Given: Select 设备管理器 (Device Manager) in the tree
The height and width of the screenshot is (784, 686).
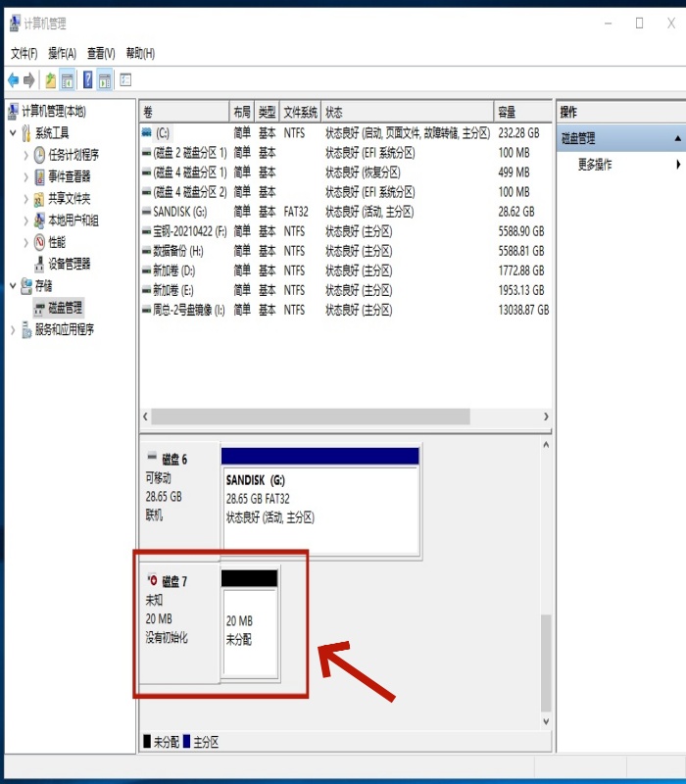Looking at the screenshot, I should 69,264.
